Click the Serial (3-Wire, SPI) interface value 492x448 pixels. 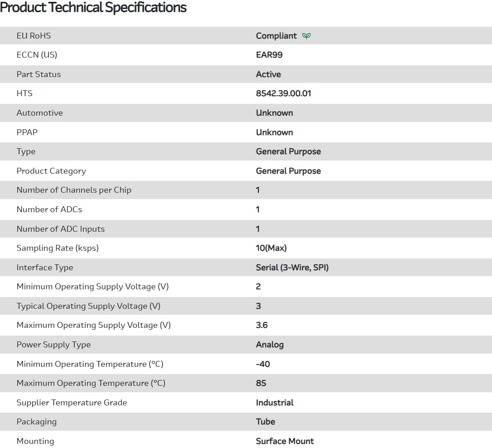pos(292,268)
